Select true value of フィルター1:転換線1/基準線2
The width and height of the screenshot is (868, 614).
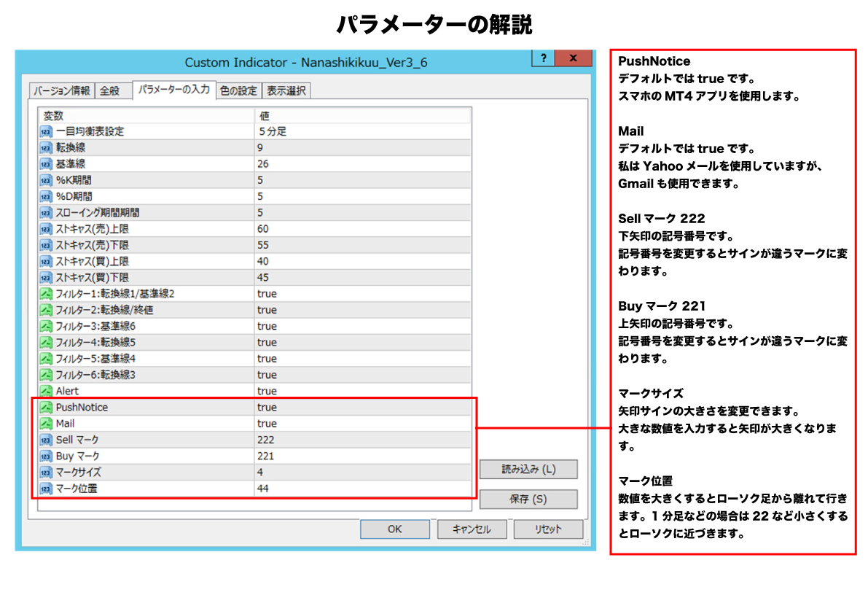click(x=267, y=294)
